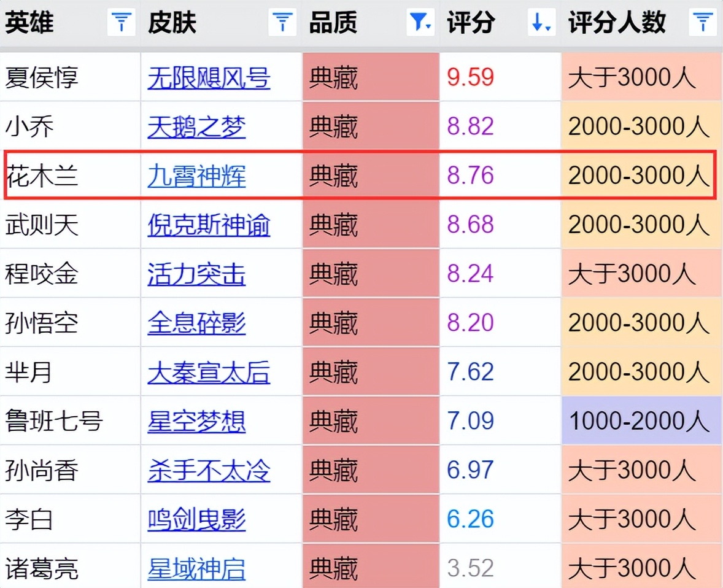The width and height of the screenshot is (723, 588).
Task: Select the 1000-2000人 rater count cell
Action: pyautogui.click(x=642, y=420)
